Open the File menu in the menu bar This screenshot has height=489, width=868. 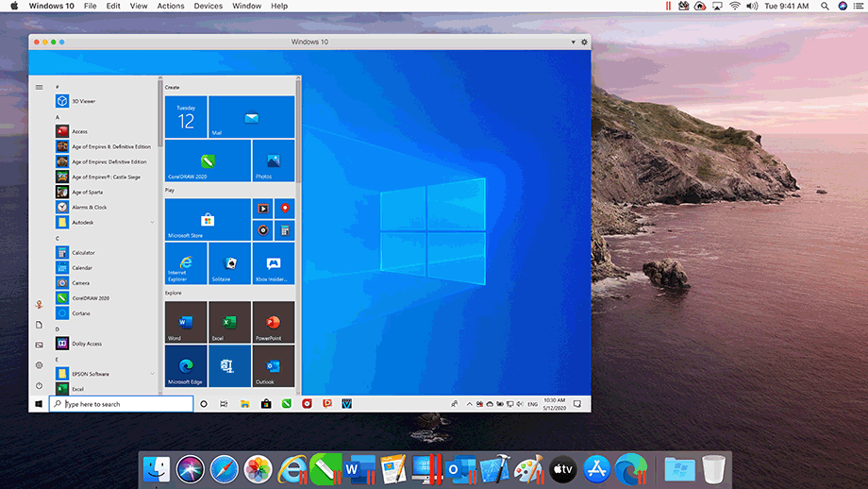click(91, 6)
